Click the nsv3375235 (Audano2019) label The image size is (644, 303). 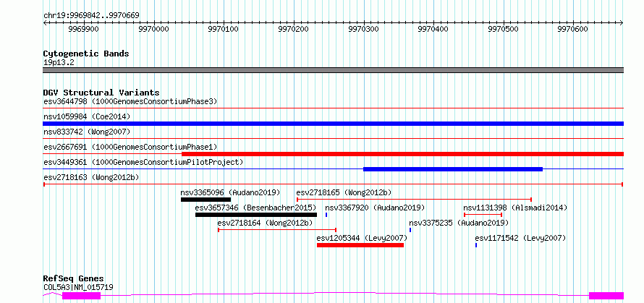pos(459,223)
